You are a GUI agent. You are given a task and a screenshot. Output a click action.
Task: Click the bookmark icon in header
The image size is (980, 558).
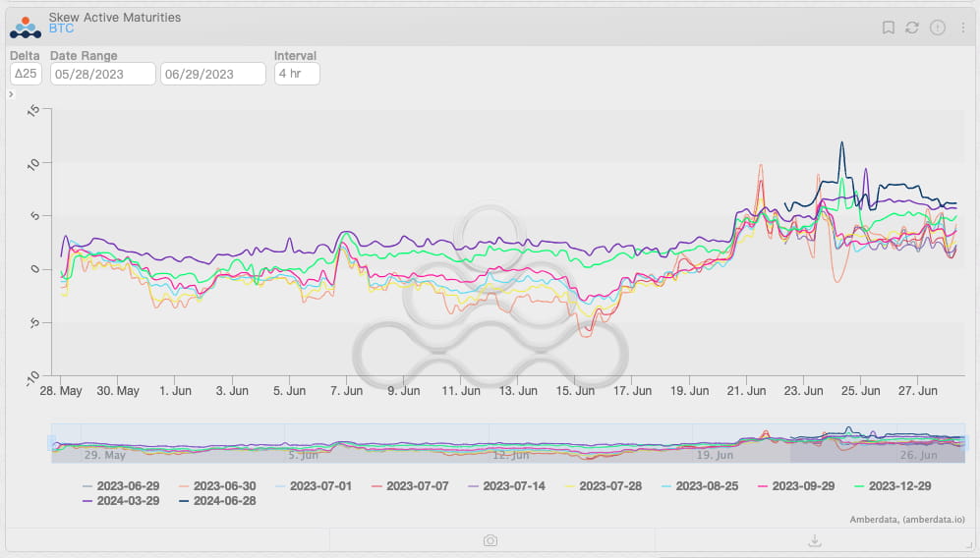(888, 28)
